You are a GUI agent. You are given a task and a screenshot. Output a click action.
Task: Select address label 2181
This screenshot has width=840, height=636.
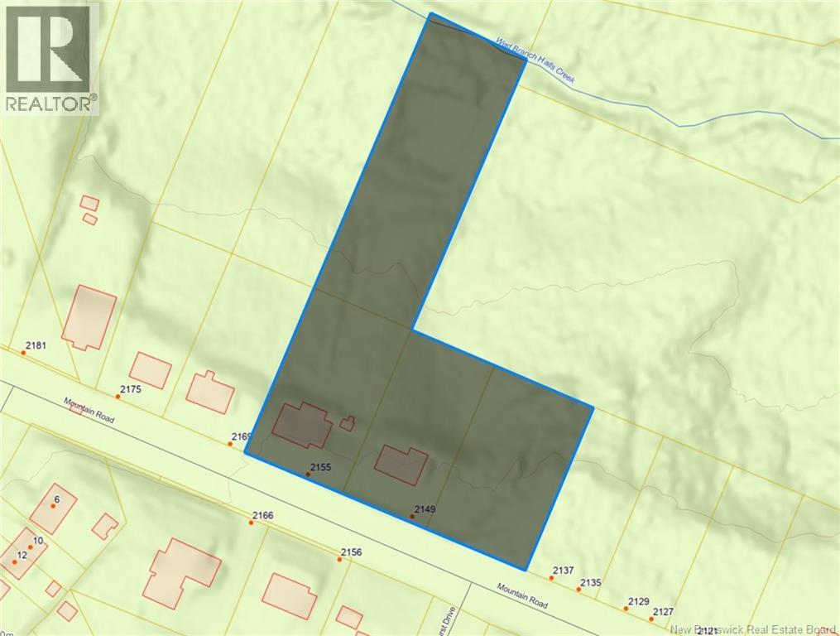coord(36,345)
